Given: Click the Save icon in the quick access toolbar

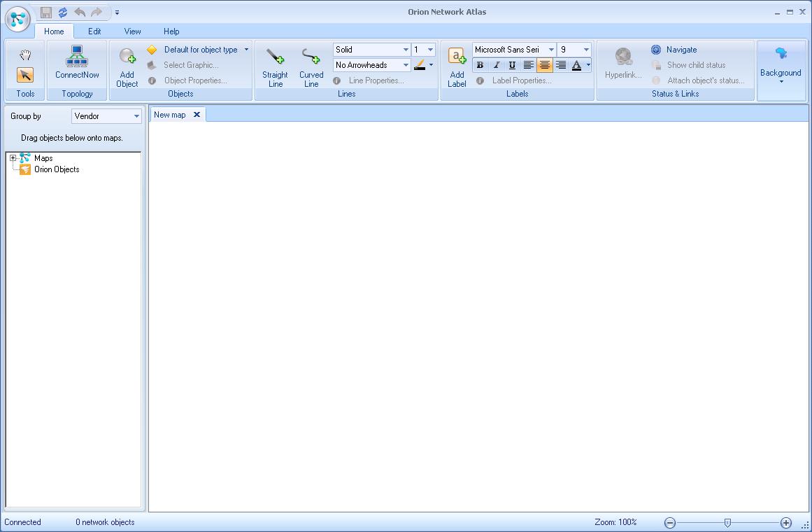Looking at the screenshot, I should pos(46,12).
